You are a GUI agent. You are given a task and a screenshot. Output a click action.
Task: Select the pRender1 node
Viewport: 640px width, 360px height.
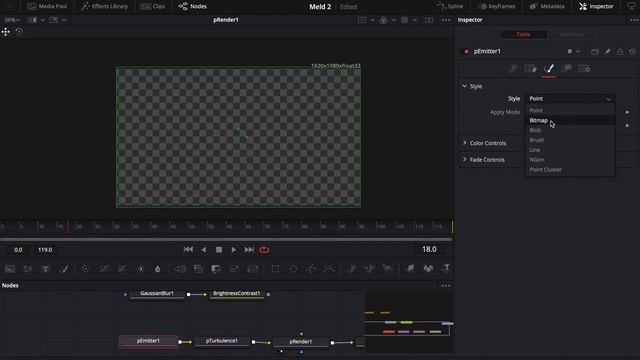(x=301, y=342)
